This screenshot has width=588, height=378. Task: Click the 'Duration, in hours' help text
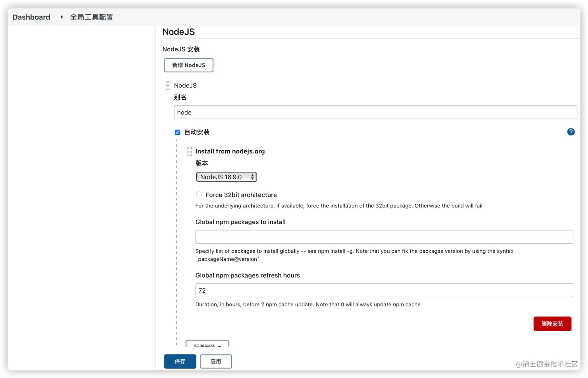(x=308, y=304)
